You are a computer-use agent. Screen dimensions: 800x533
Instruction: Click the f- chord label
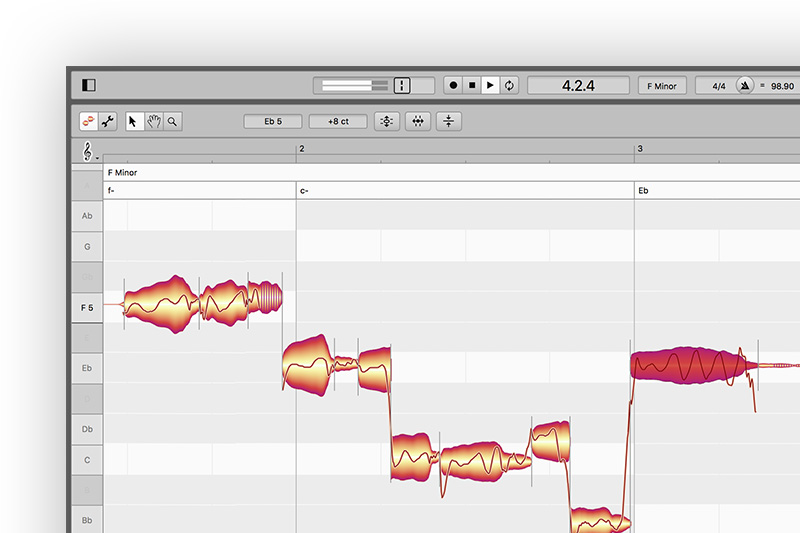(111, 190)
